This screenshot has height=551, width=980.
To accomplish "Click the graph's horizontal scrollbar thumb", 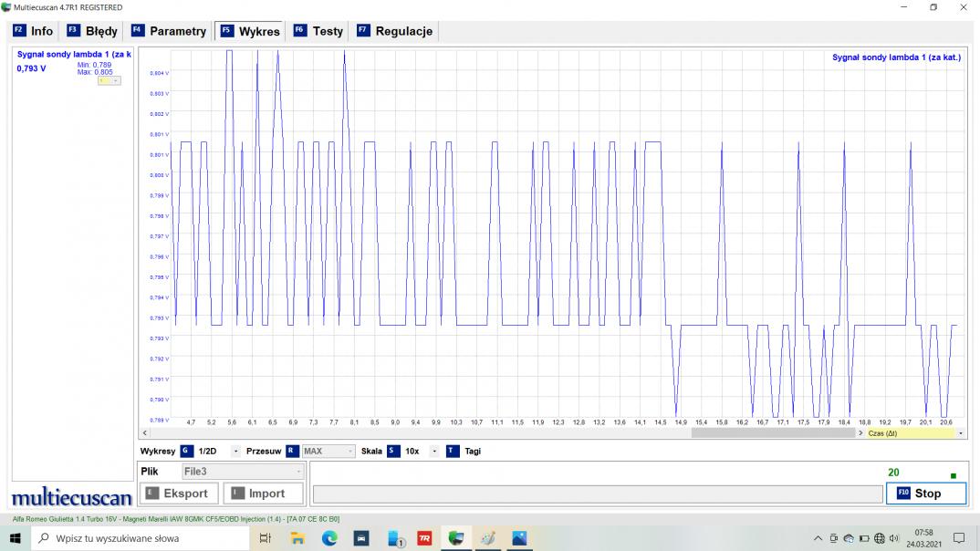I will tap(772, 433).
